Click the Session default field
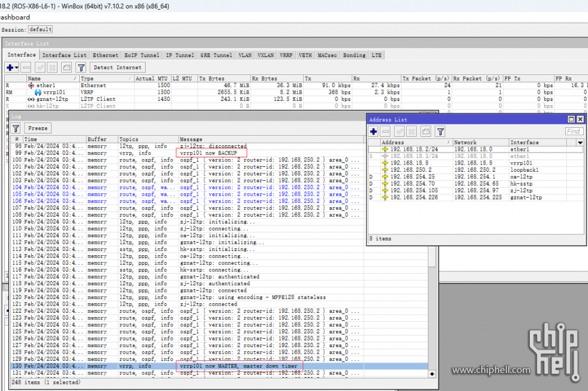The width and height of the screenshot is (588, 391). tap(40, 29)
